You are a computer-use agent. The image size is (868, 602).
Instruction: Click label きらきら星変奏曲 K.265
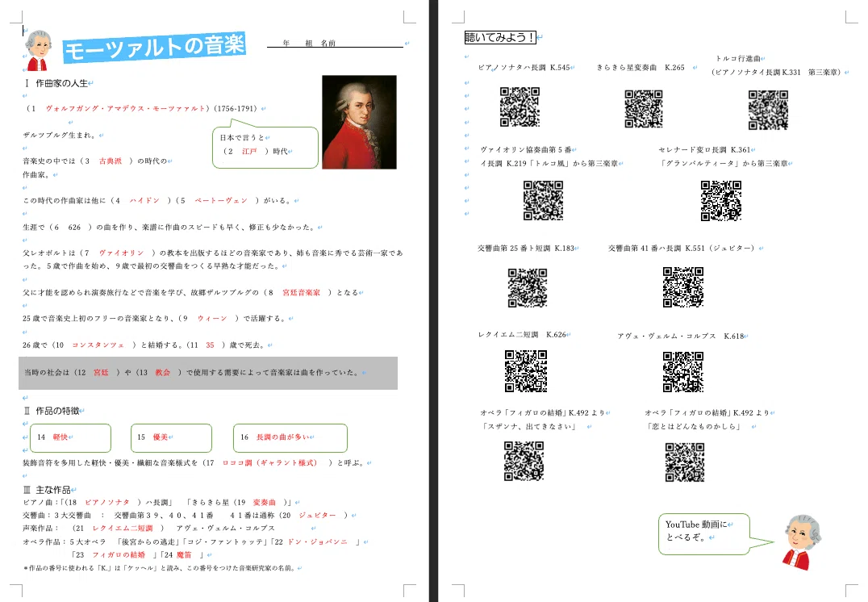tap(641, 68)
